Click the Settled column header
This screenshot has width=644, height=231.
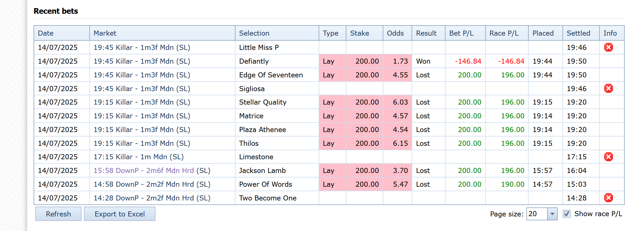click(x=578, y=33)
